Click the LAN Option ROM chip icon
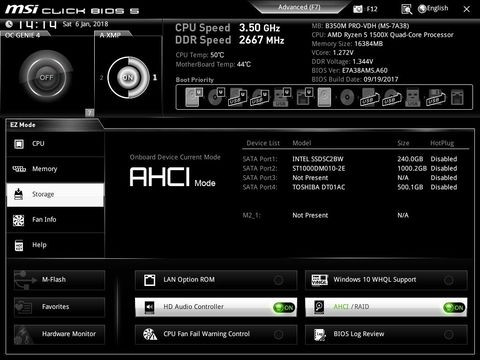The image size is (480, 360). [149, 280]
